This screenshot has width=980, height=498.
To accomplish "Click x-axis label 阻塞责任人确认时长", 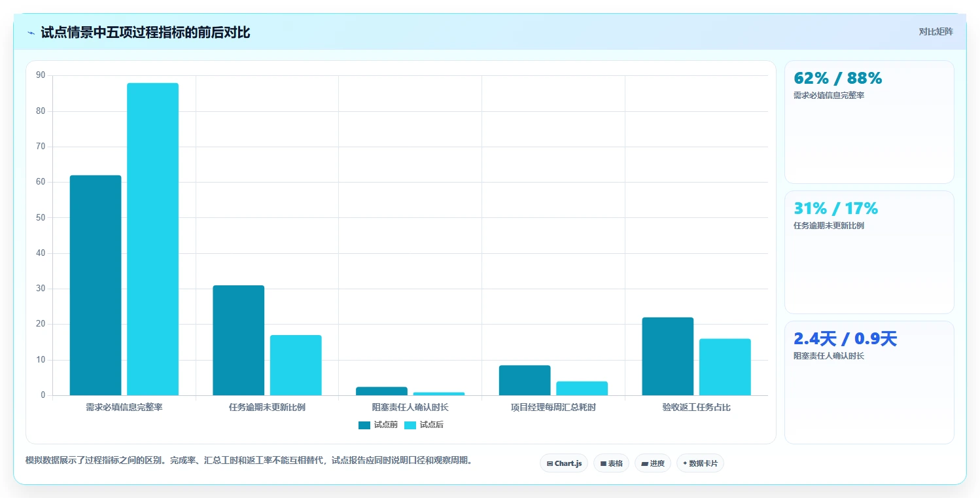I will [x=410, y=407].
